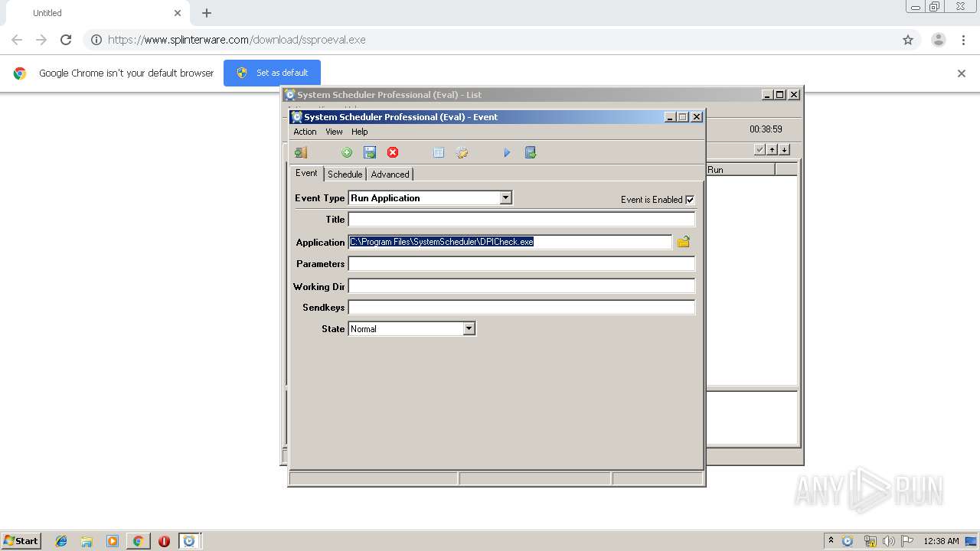Click the taskbar clock showing 12:38 AM

click(941, 541)
